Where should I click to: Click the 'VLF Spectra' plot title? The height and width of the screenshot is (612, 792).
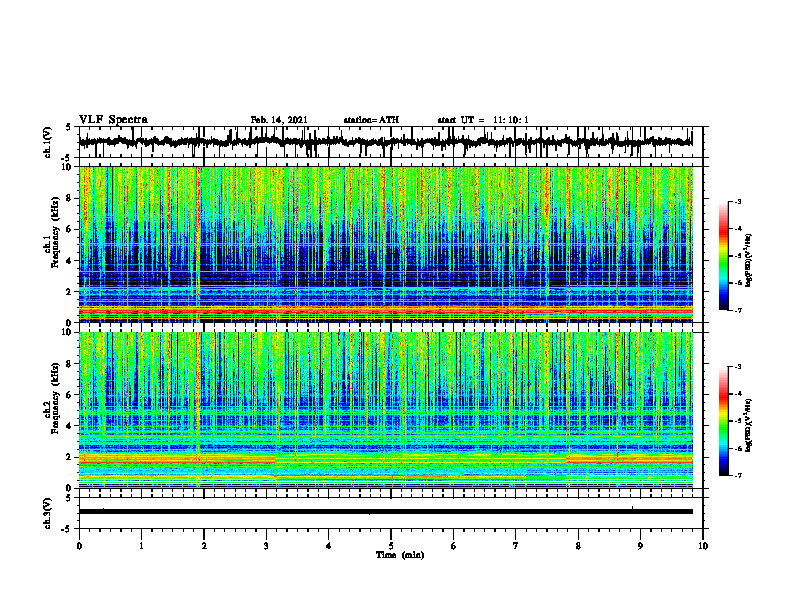pos(113,120)
